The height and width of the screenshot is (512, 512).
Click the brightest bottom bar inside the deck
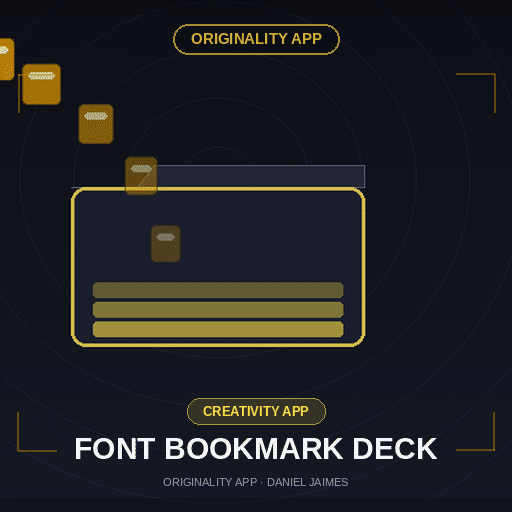pos(218,329)
